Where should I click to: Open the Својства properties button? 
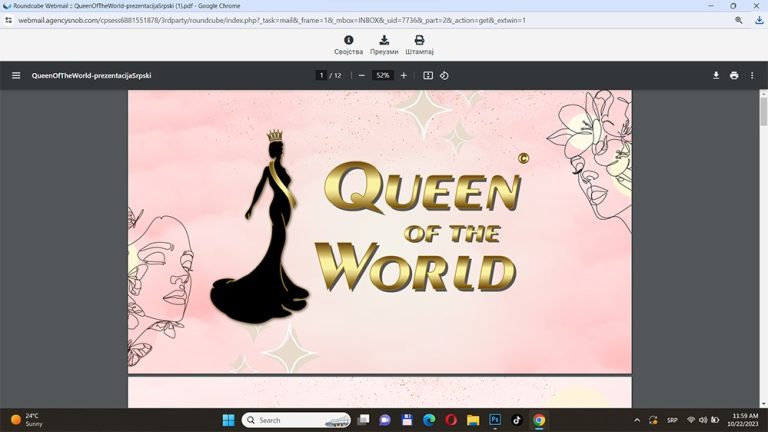point(348,45)
